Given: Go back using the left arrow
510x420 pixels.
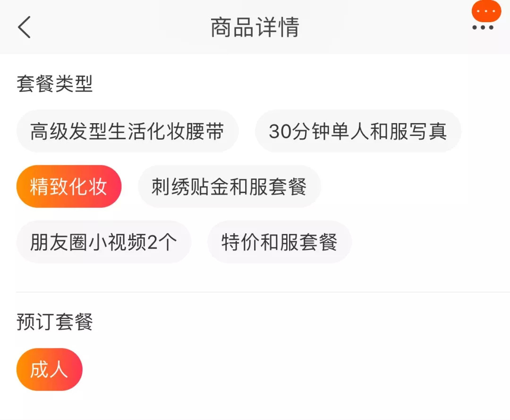Looking at the screenshot, I should [x=25, y=27].
